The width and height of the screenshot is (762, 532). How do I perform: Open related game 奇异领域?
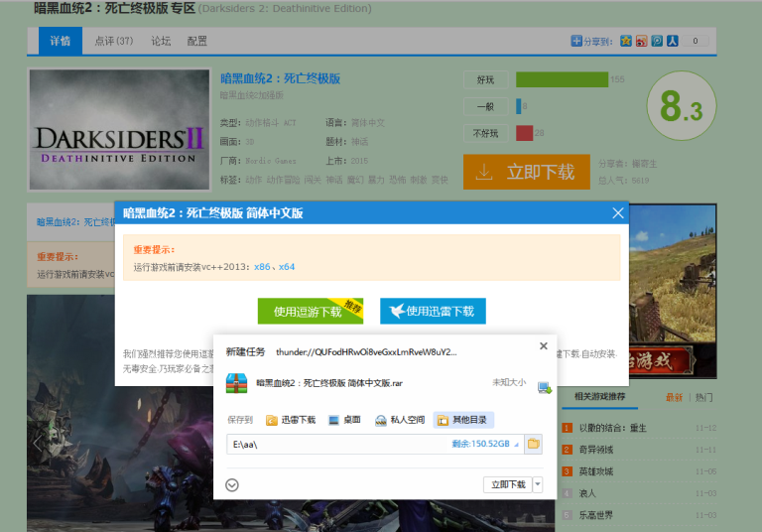pos(596,450)
